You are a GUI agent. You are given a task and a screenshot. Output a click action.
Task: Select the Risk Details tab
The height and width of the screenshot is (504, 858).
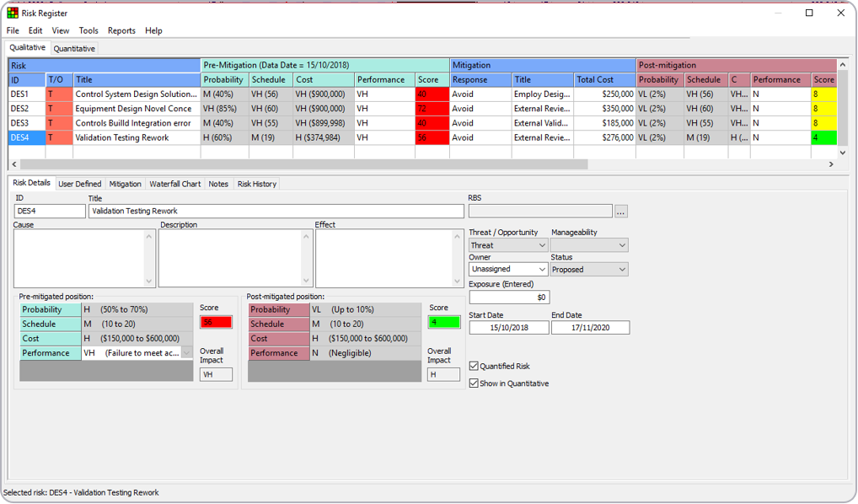click(32, 183)
